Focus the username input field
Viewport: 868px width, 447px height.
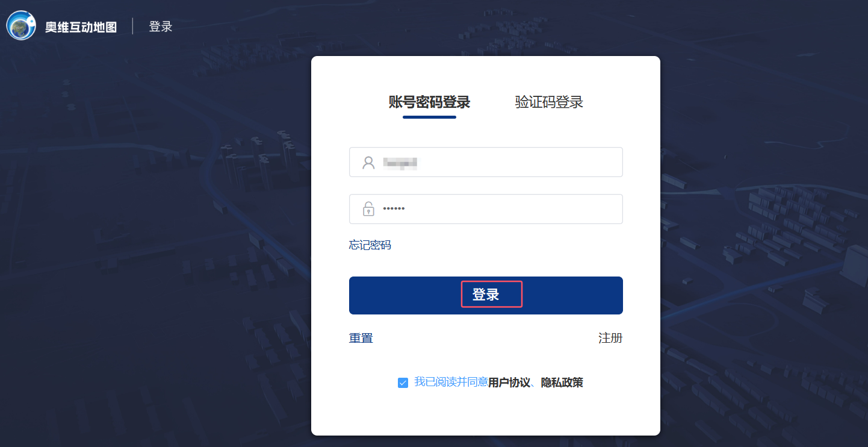[x=486, y=162]
